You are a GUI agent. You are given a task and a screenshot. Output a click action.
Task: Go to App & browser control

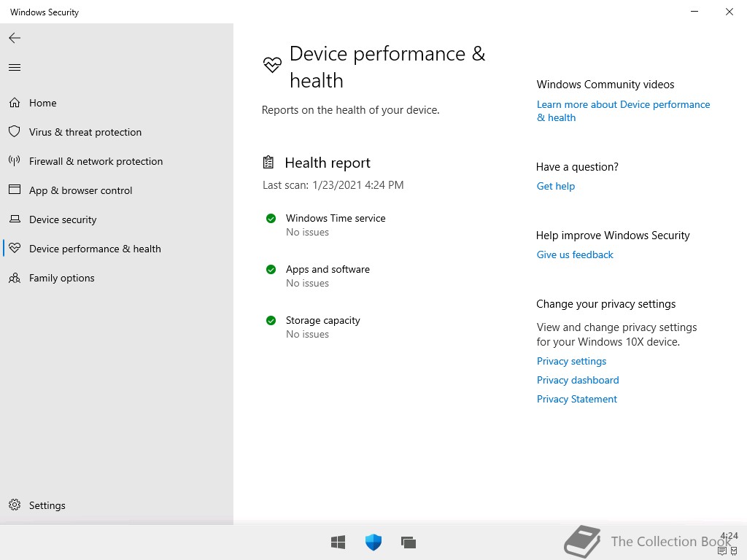click(80, 190)
